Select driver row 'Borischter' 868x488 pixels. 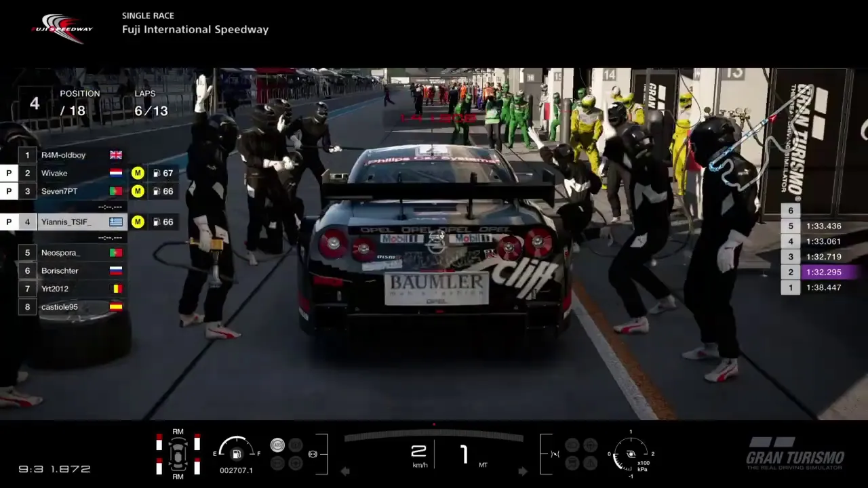(73, 270)
